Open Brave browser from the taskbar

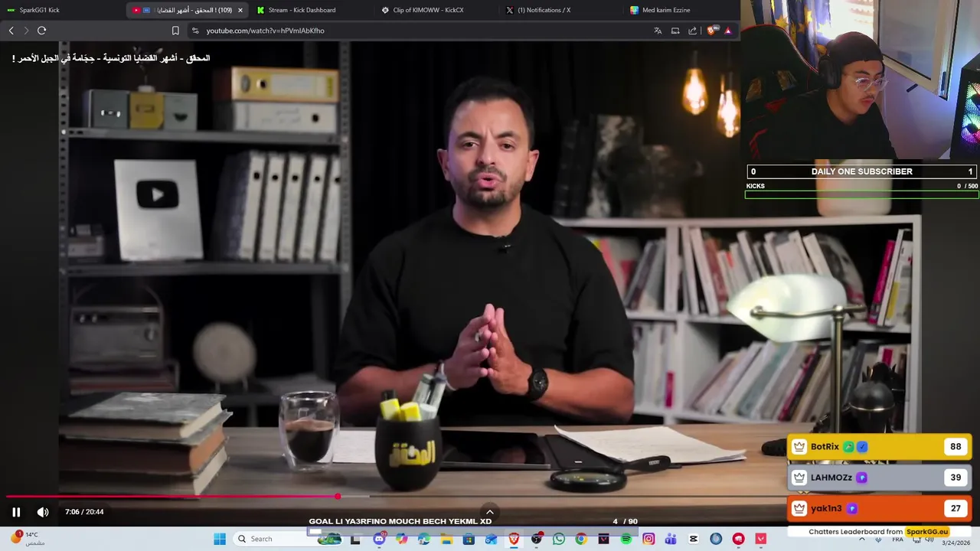(514, 539)
